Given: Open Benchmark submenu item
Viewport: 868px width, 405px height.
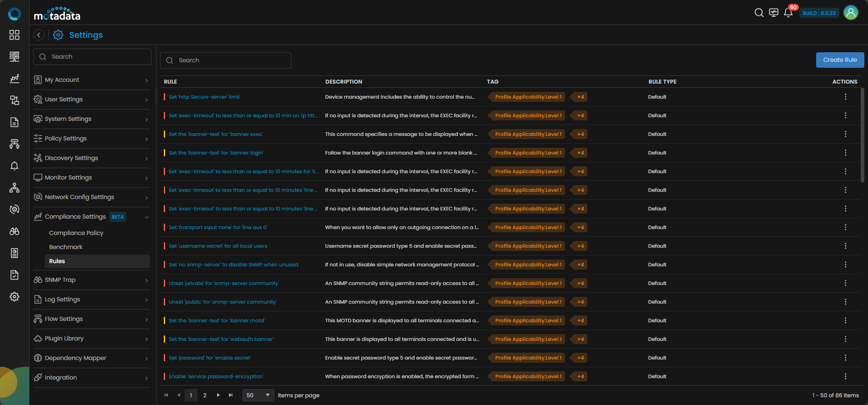Looking at the screenshot, I should click(66, 247).
